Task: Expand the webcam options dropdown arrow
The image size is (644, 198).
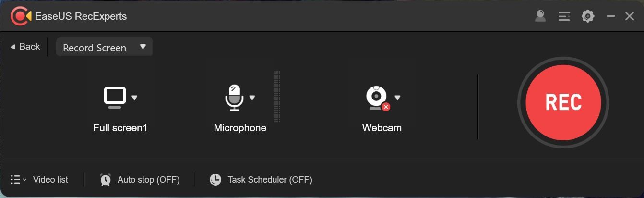Action: point(397,98)
